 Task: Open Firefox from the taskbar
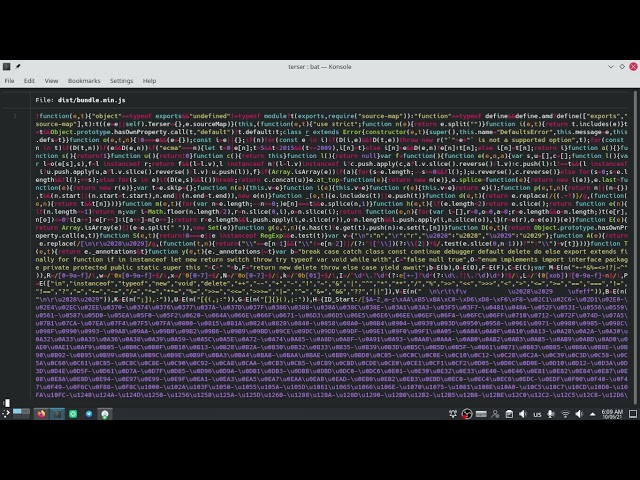coord(41,414)
